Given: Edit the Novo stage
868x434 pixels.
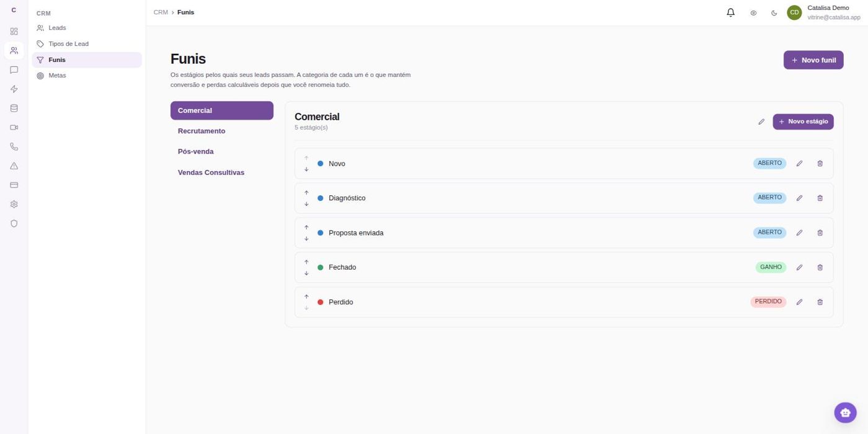Looking at the screenshot, I should 799,164.
